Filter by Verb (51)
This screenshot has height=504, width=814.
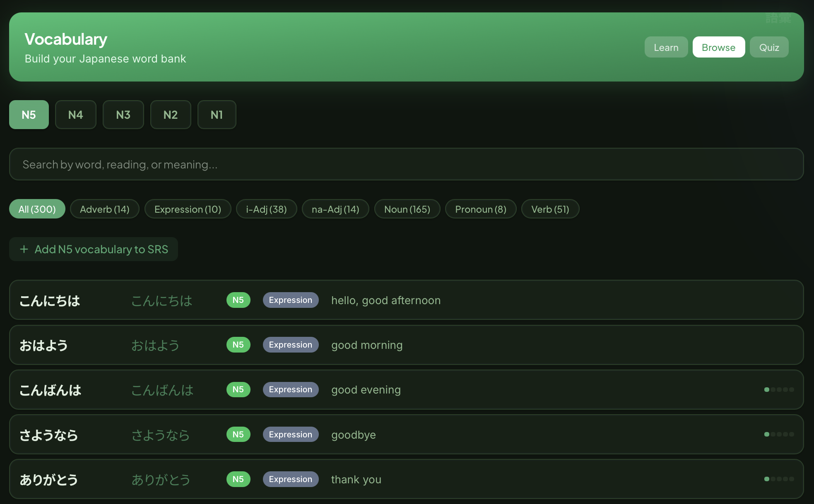click(550, 209)
